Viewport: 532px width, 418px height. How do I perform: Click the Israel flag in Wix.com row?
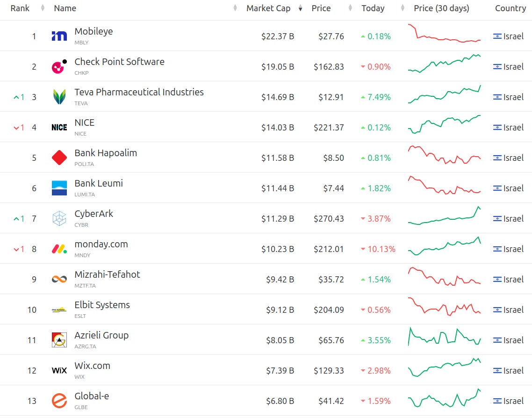(x=497, y=370)
